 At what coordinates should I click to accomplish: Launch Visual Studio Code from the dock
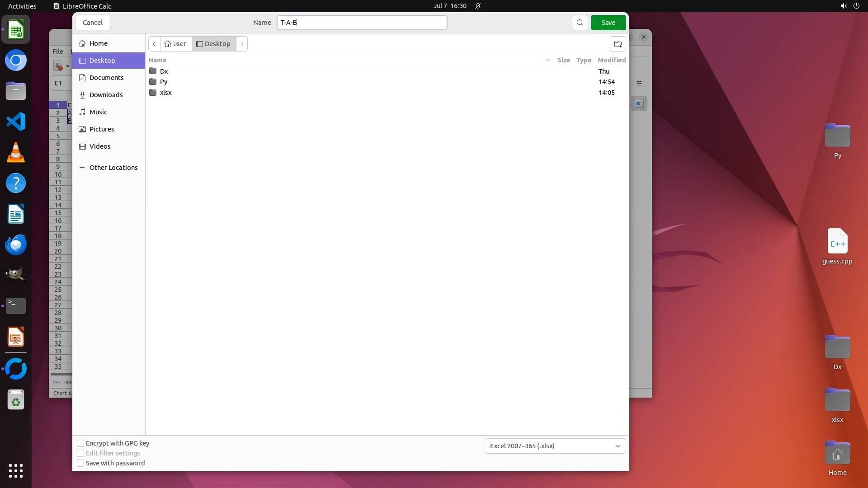pyautogui.click(x=16, y=122)
